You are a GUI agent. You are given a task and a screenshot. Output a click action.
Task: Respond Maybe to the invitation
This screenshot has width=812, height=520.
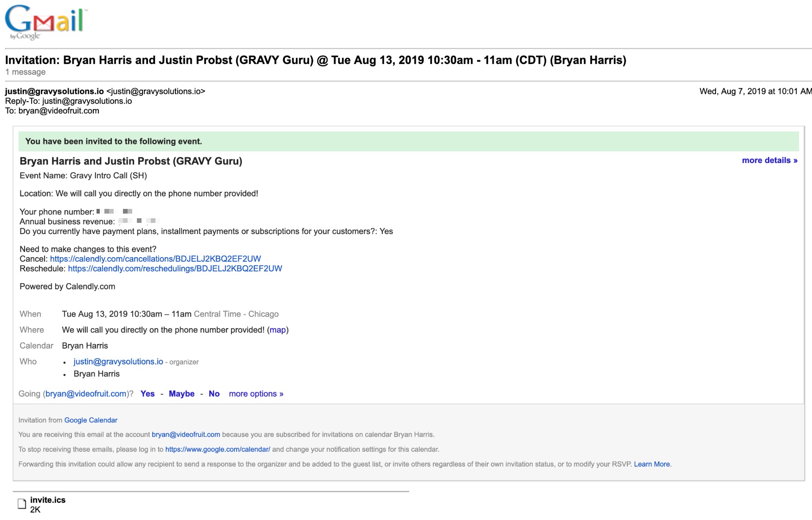[x=181, y=394]
